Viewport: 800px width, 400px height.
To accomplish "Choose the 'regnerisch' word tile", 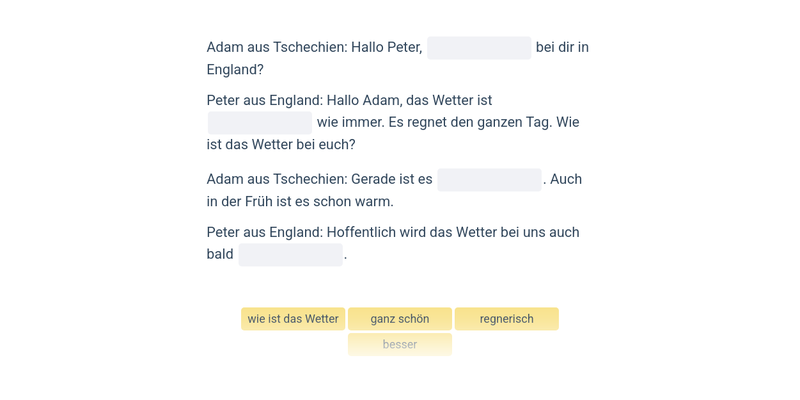I will click(x=506, y=319).
